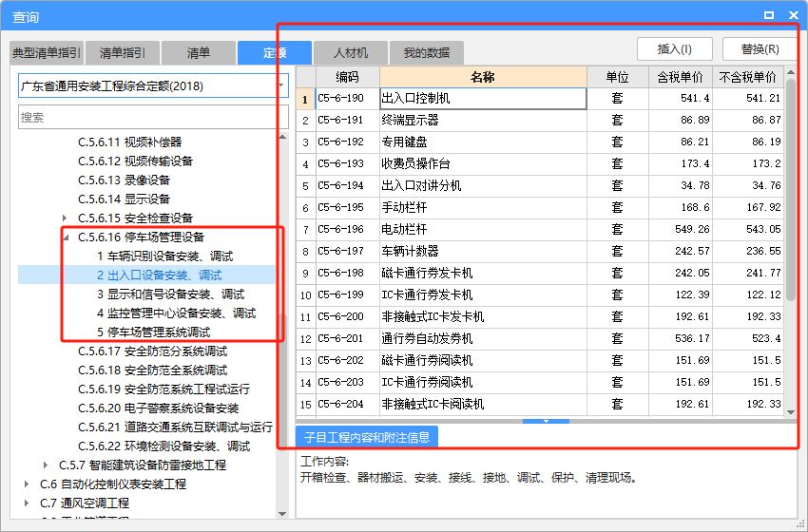The image size is (808, 532).
Task: Expand the C.6 自动化控制仪表安装工程 node
Action: point(27,484)
